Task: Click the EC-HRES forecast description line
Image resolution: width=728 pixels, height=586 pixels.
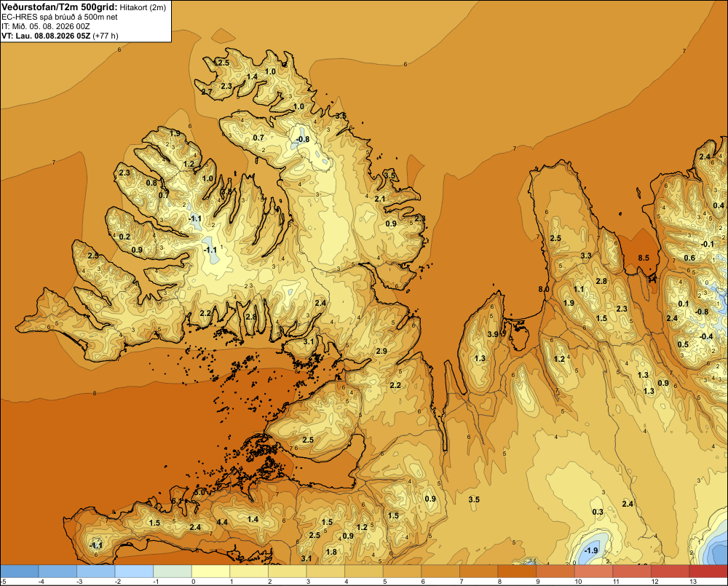Action: 60,17
